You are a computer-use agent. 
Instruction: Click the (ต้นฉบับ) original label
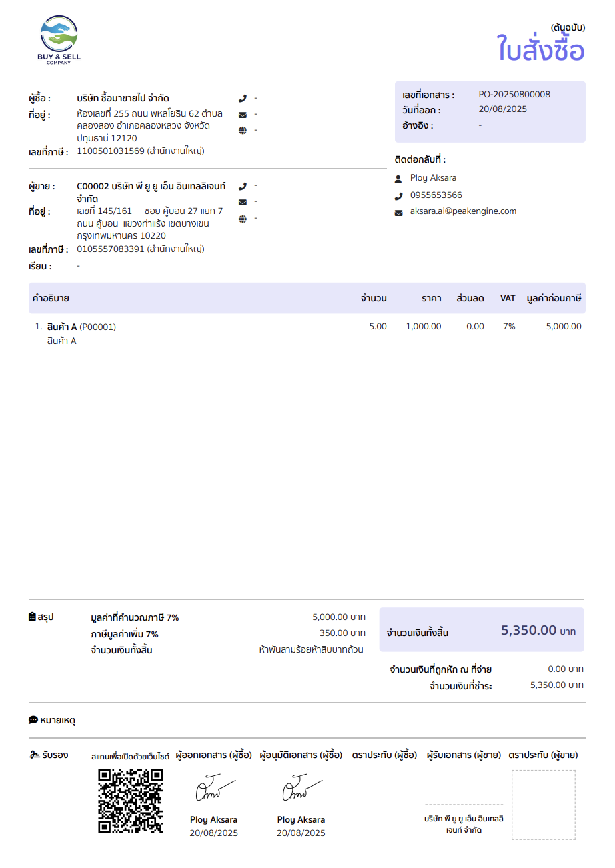click(568, 27)
